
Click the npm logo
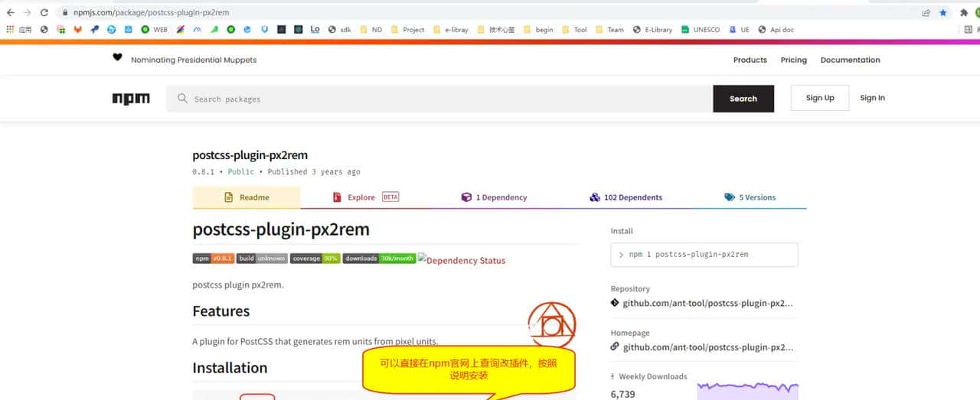click(131, 99)
